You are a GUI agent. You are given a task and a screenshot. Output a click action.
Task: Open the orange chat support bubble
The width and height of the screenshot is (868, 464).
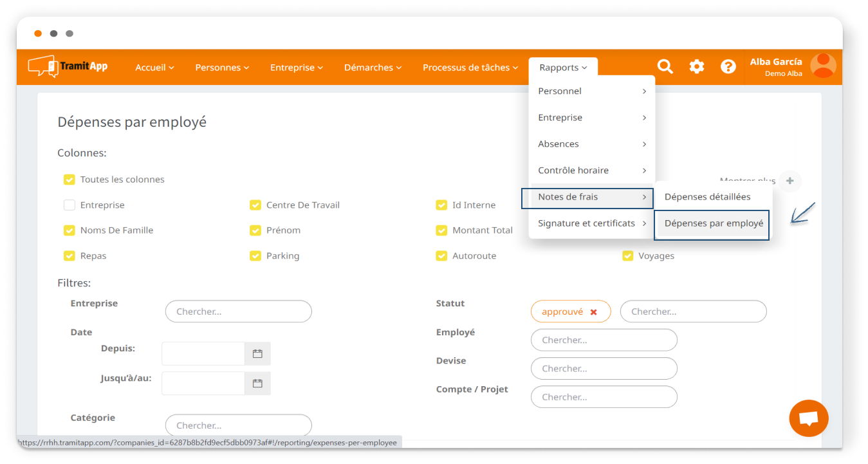(808, 418)
